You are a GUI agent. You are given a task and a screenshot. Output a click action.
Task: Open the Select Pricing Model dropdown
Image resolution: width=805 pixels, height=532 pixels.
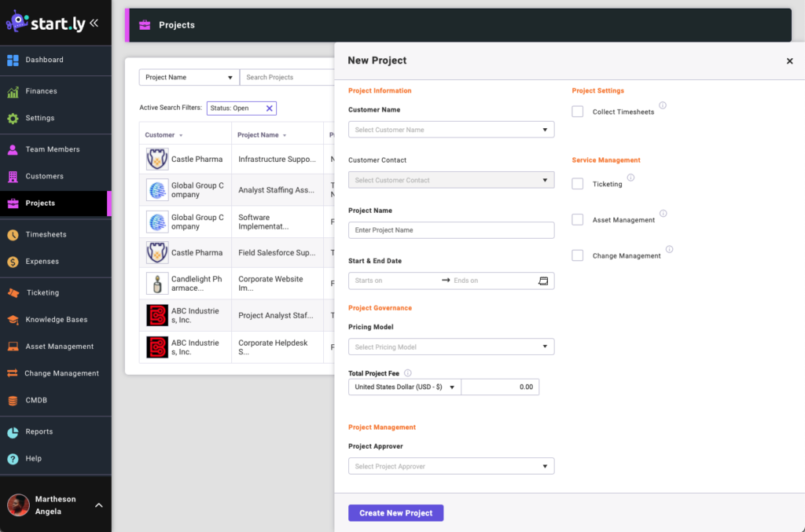pos(451,347)
